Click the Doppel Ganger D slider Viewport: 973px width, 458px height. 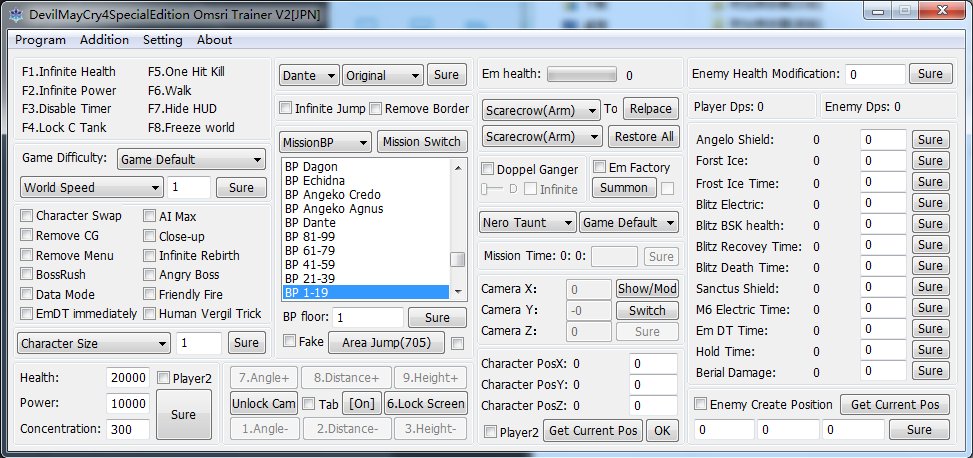(x=492, y=189)
